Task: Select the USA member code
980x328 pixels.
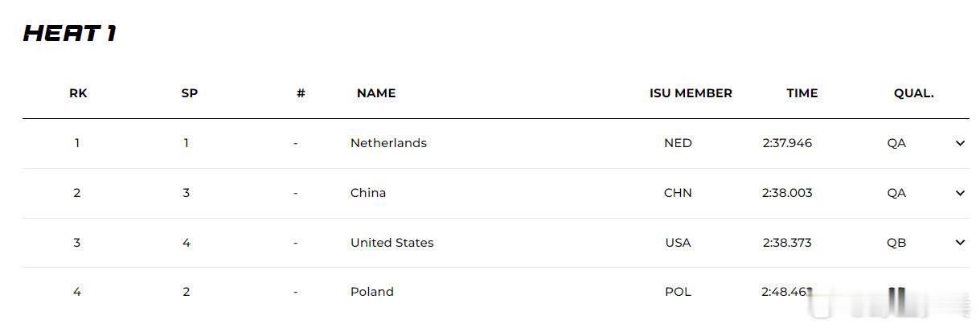Action: pos(678,243)
